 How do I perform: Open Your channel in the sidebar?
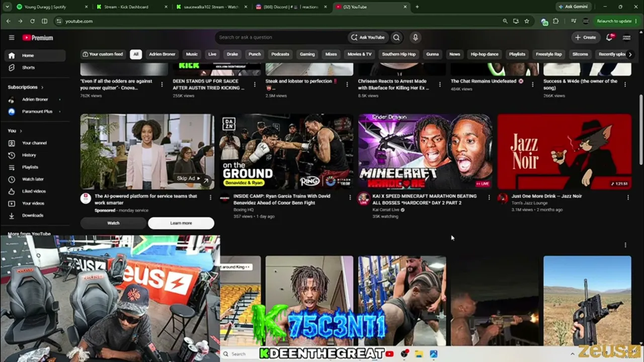pyautogui.click(x=34, y=143)
